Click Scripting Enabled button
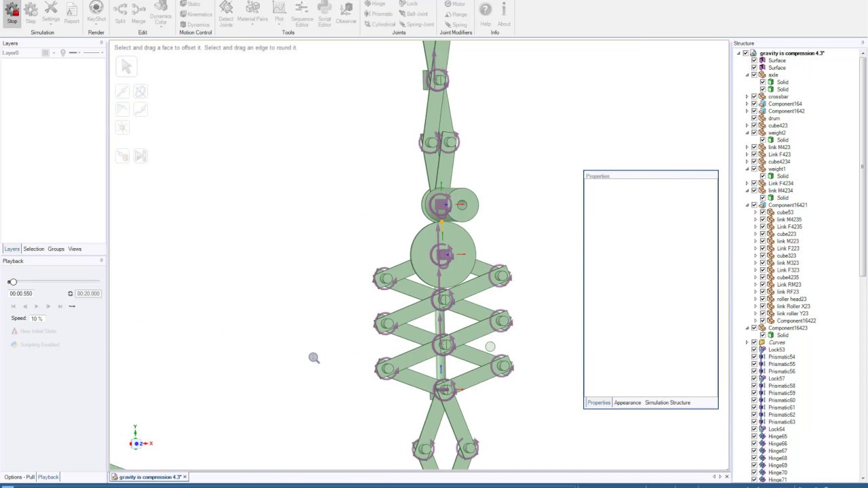Screen dimensions: 868x488 click(35, 345)
